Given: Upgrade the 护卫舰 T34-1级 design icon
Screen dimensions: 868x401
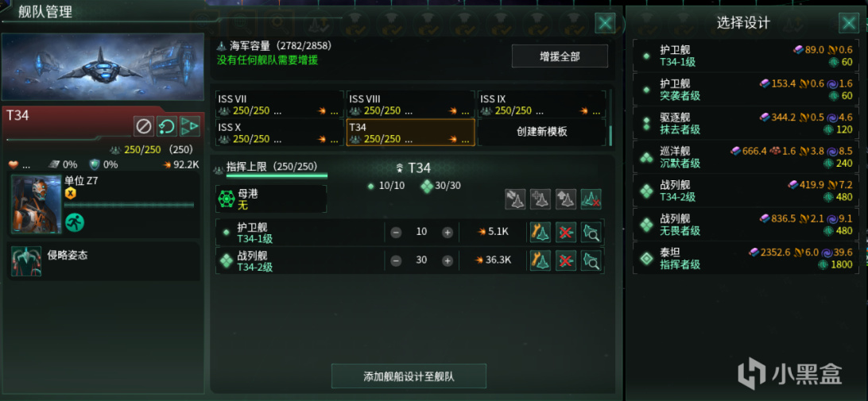Looking at the screenshot, I should (541, 233).
